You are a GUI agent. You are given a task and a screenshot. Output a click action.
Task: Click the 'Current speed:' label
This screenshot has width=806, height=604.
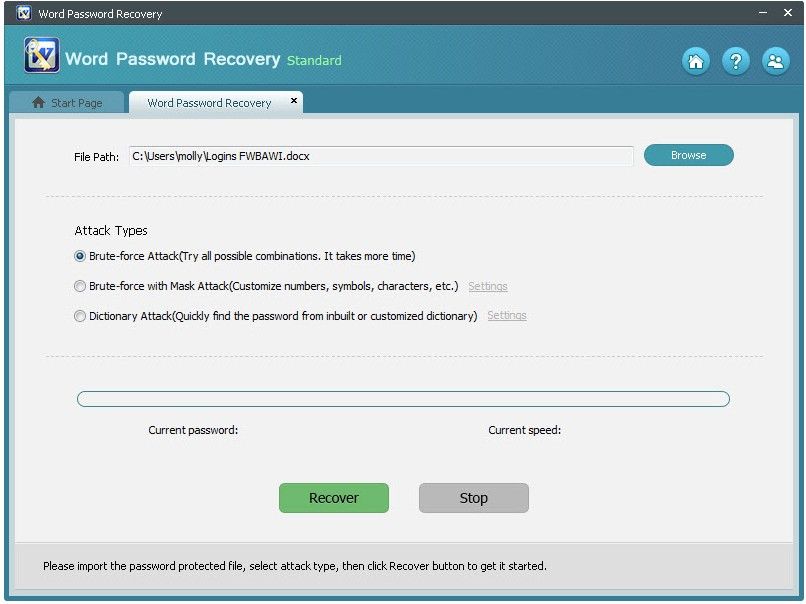tap(524, 430)
